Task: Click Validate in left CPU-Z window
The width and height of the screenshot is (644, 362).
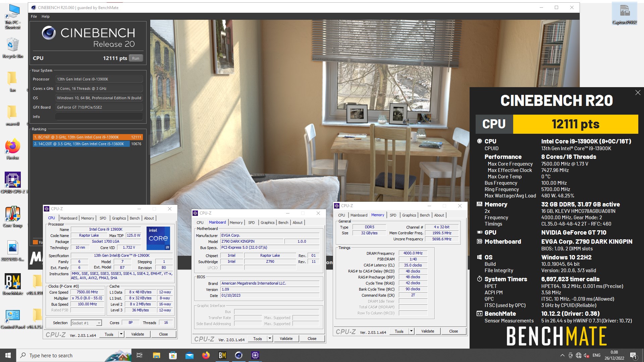Action: (x=138, y=334)
